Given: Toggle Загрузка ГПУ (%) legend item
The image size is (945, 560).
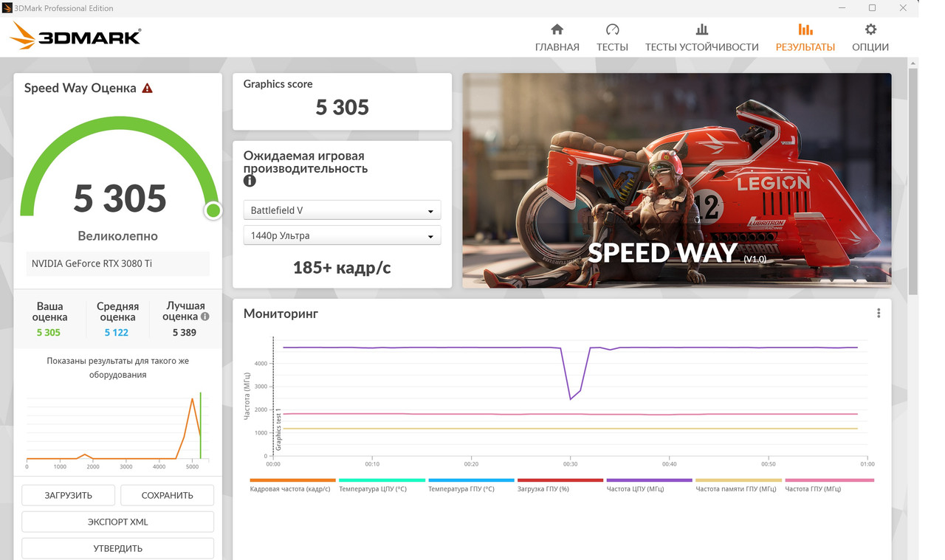Looking at the screenshot, I should [560, 485].
